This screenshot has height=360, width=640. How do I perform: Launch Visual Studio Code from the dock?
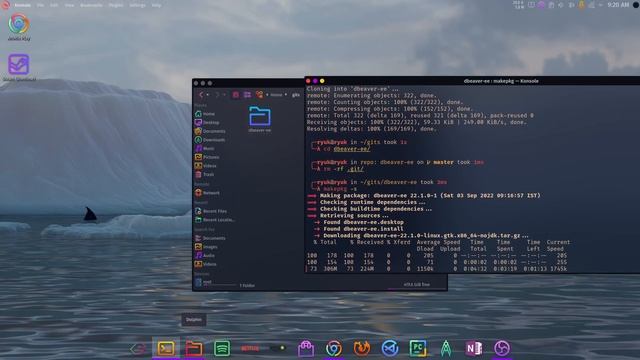(390, 348)
